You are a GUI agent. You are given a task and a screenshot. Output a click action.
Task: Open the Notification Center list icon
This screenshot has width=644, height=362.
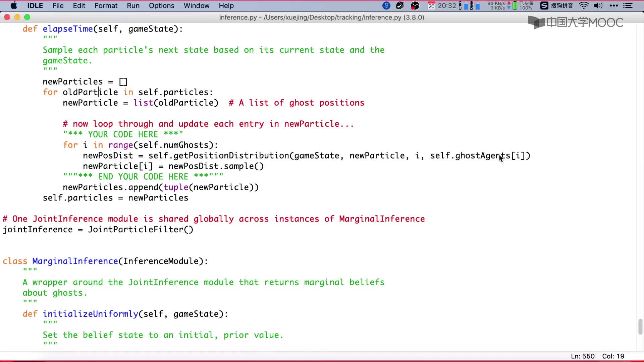(x=628, y=6)
